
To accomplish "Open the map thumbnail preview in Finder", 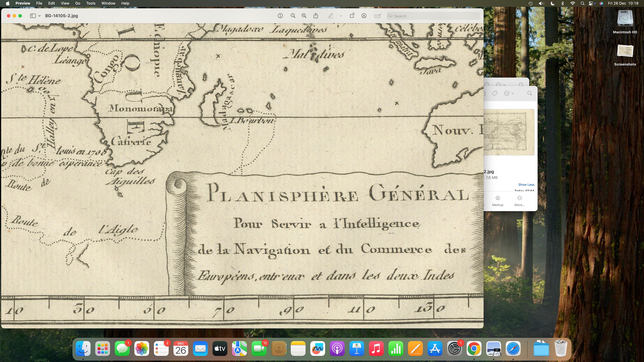I will point(509,132).
